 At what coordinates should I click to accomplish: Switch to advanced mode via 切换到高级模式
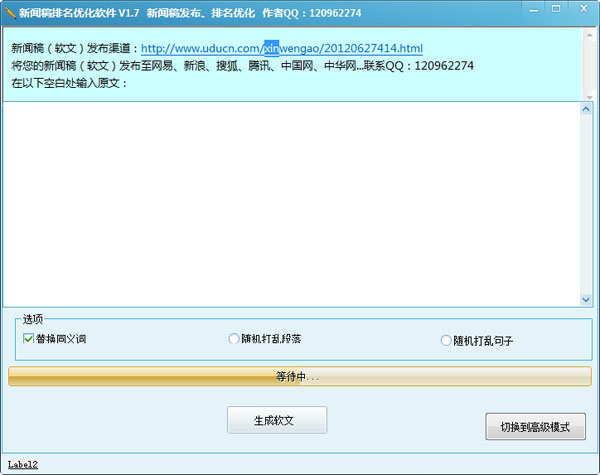(535, 427)
